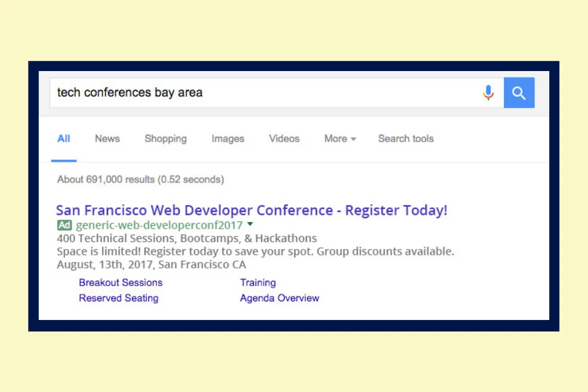Click the search box with 'tech conferences bay area'

coord(277,93)
